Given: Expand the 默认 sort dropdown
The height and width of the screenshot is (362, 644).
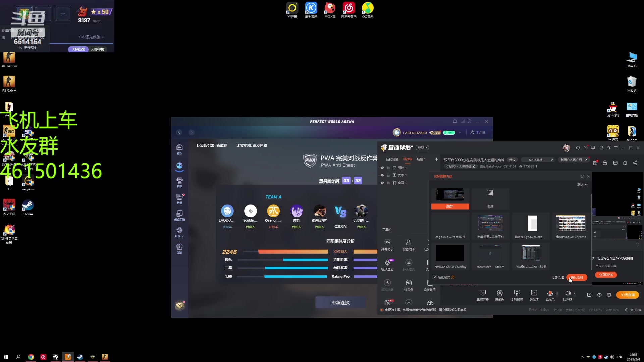Looking at the screenshot, I should tap(582, 185).
